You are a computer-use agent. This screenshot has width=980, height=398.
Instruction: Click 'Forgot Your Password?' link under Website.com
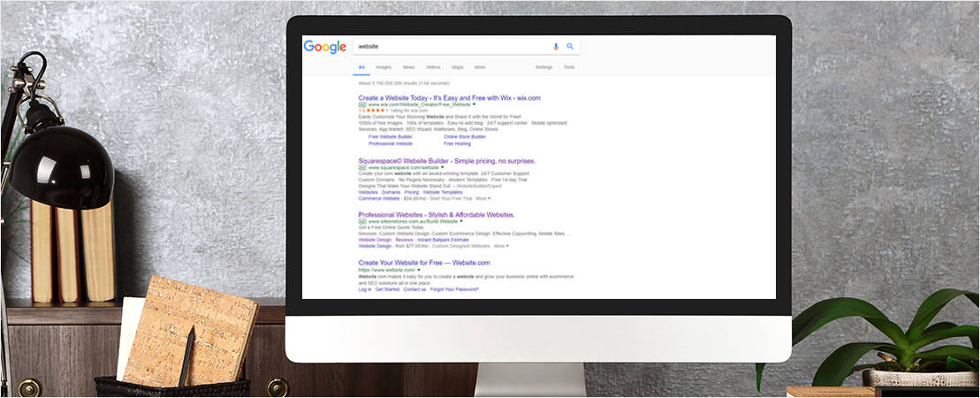point(455,289)
